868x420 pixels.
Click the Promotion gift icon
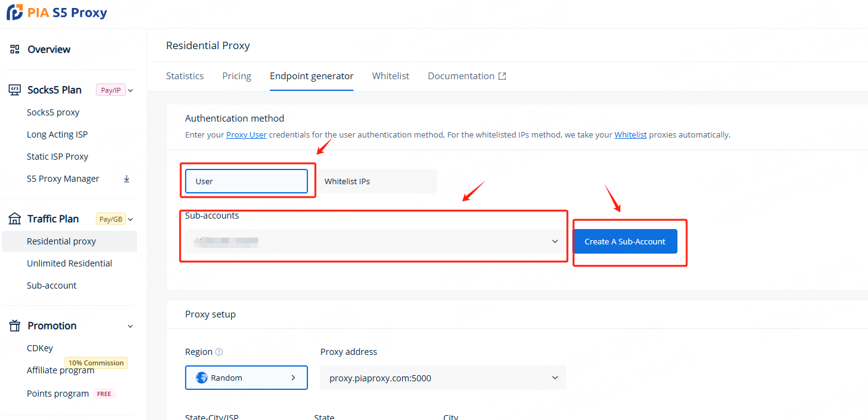(x=15, y=325)
